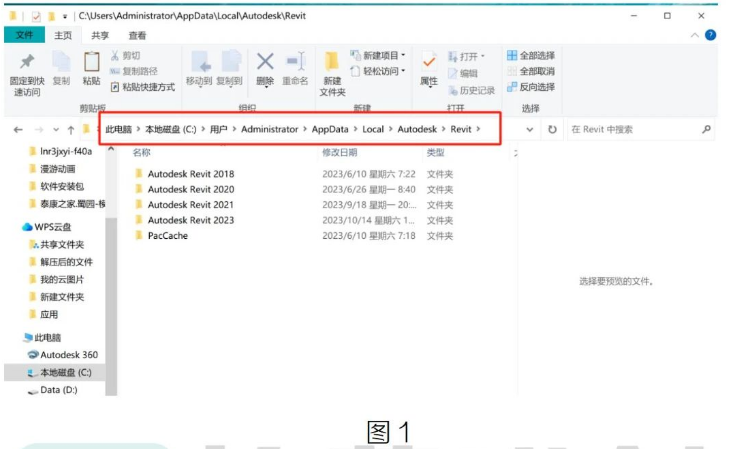Open the 文件 (File) tab
735x449 pixels.
(x=24, y=35)
